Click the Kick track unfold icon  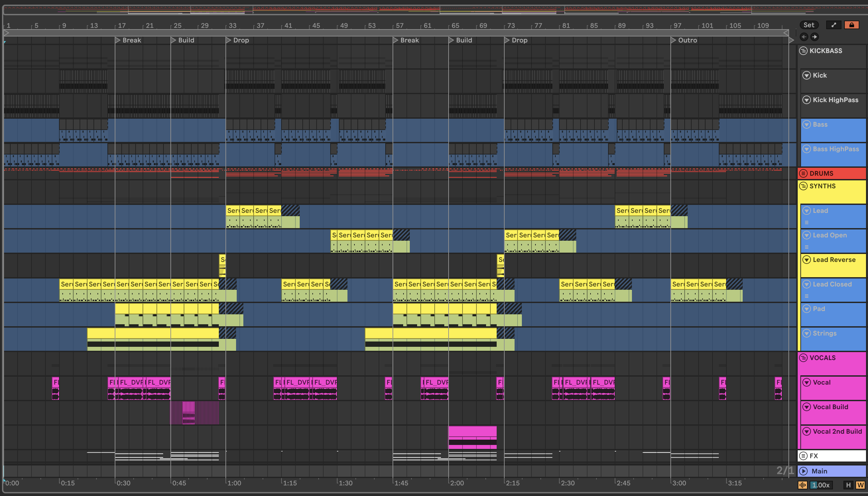(x=806, y=75)
